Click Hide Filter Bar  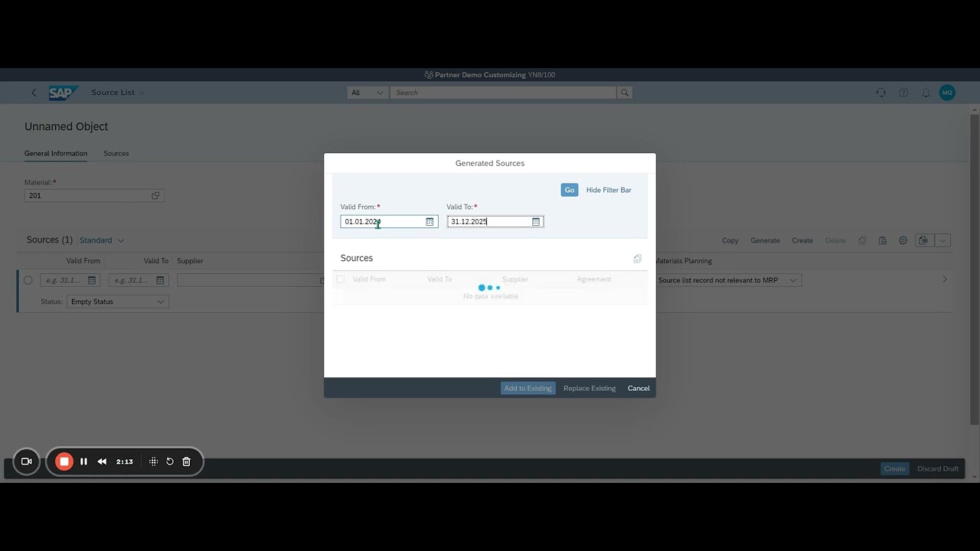609,190
